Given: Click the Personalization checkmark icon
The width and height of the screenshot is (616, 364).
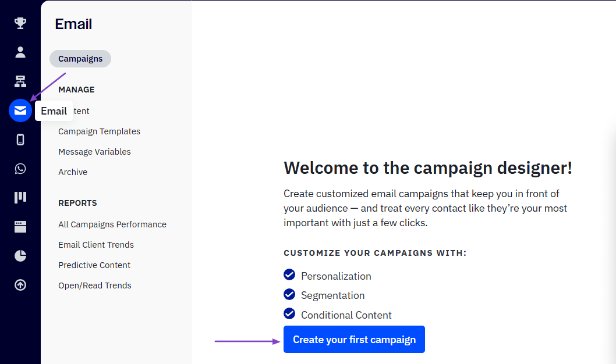Looking at the screenshot, I should pyautogui.click(x=289, y=275).
